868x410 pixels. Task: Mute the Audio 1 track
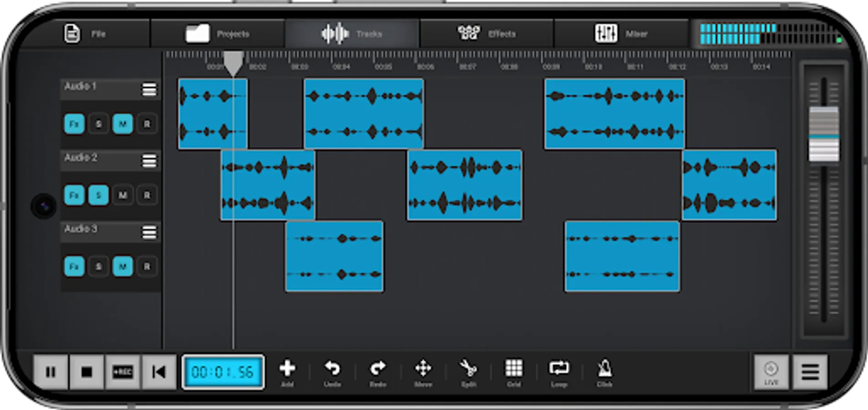[x=123, y=123]
